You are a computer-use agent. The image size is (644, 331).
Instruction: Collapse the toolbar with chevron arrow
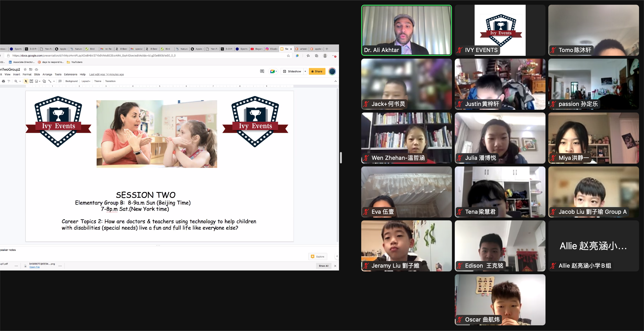335,81
